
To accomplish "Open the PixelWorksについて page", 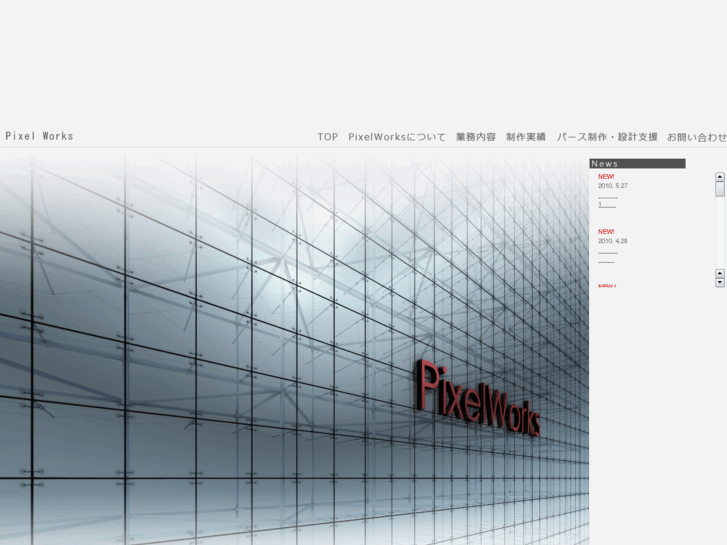I will click(397, 137).
